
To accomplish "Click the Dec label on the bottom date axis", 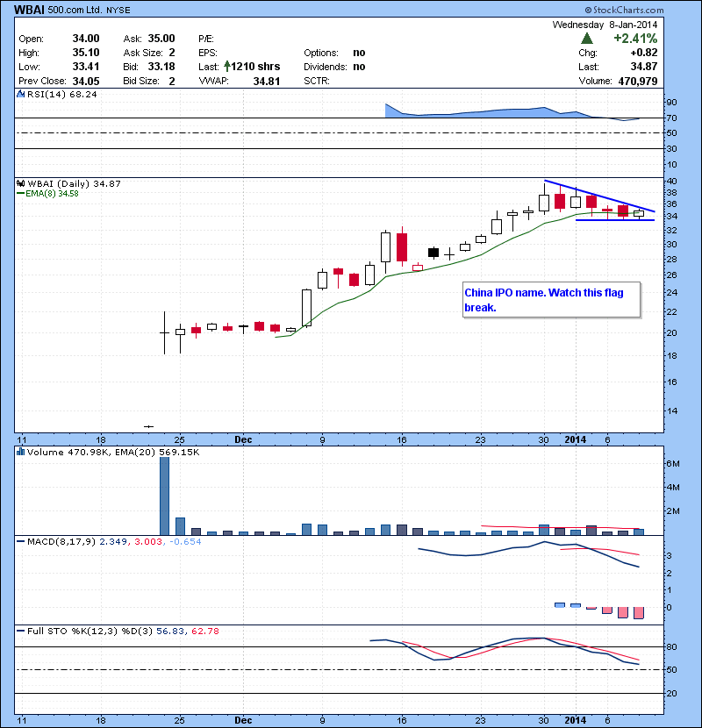I will pos(243,720).
